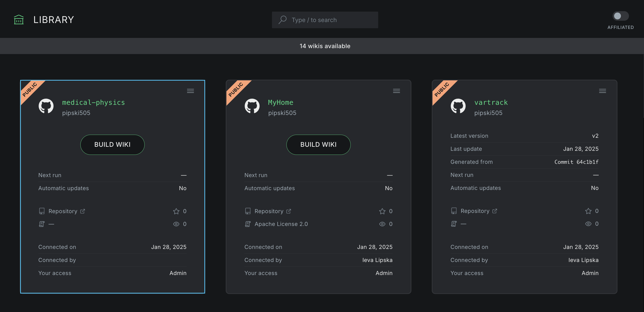Open the medical-physics card options menu
The height and width of the screenshot is (312, 644).
(x=191, y=91)
